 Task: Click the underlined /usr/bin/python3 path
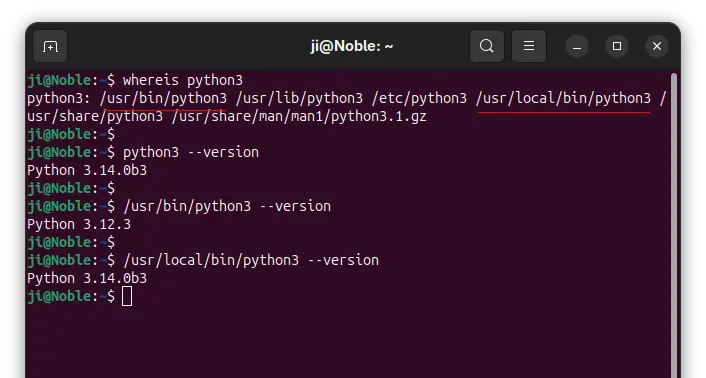(164, 98)
